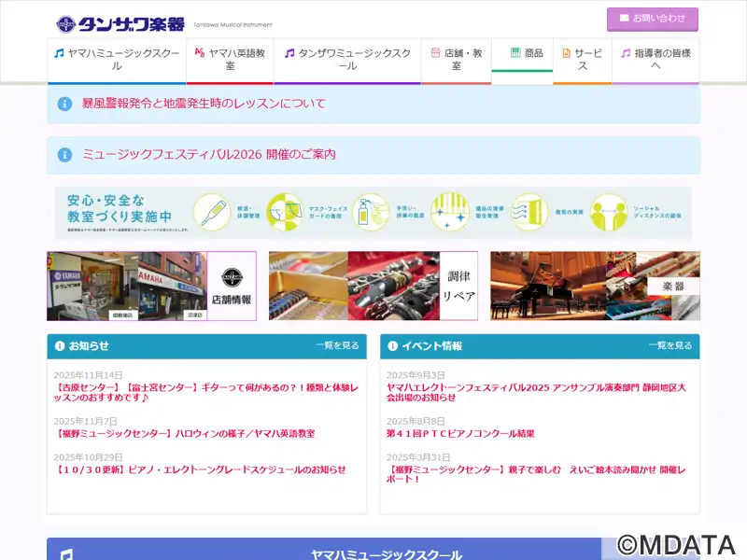Click the info icon beside storm warning notice
747x560 pixels.
pos(64,104)
